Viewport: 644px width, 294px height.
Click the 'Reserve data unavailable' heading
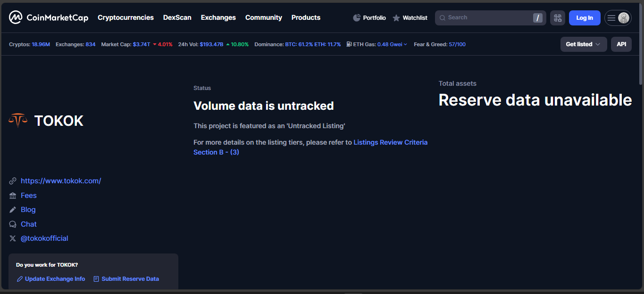click(x=535, y=100)
